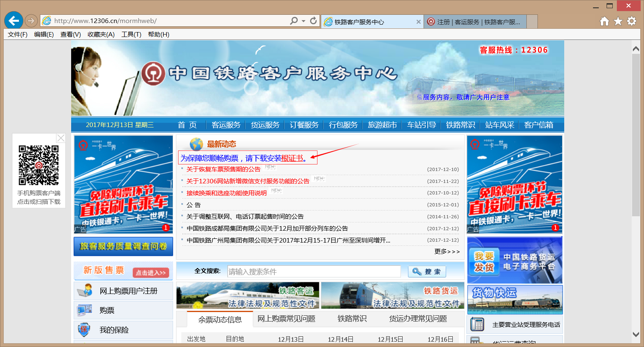Go back with the browser back arrow

click(14, 21)
